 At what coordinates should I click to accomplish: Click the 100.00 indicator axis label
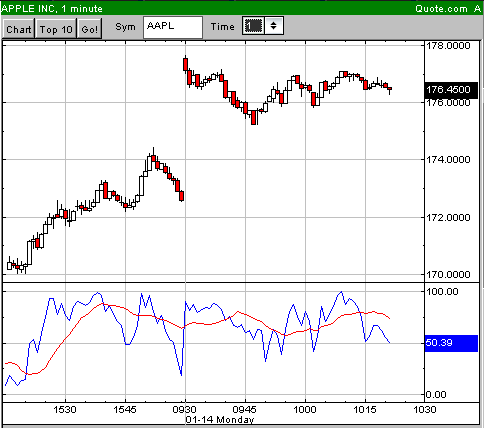[x=442, y=292]
